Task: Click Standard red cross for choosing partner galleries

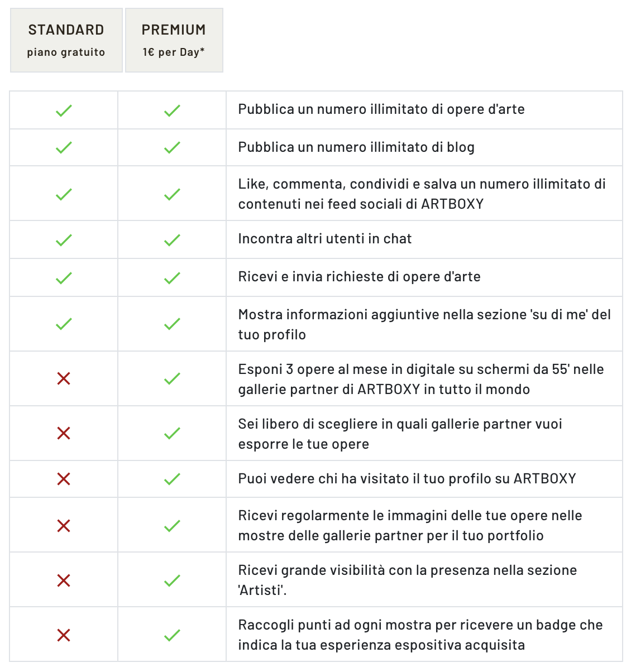Action: [x=64, y=433]
